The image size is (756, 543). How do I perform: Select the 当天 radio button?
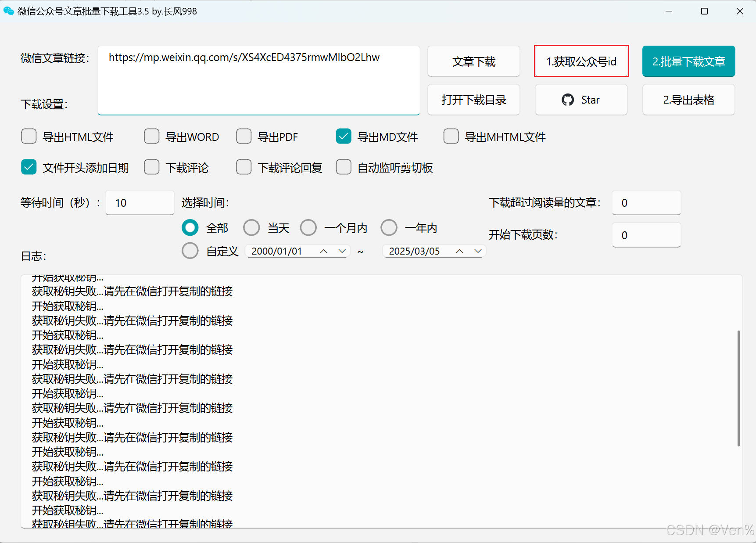tap(251, 228)
